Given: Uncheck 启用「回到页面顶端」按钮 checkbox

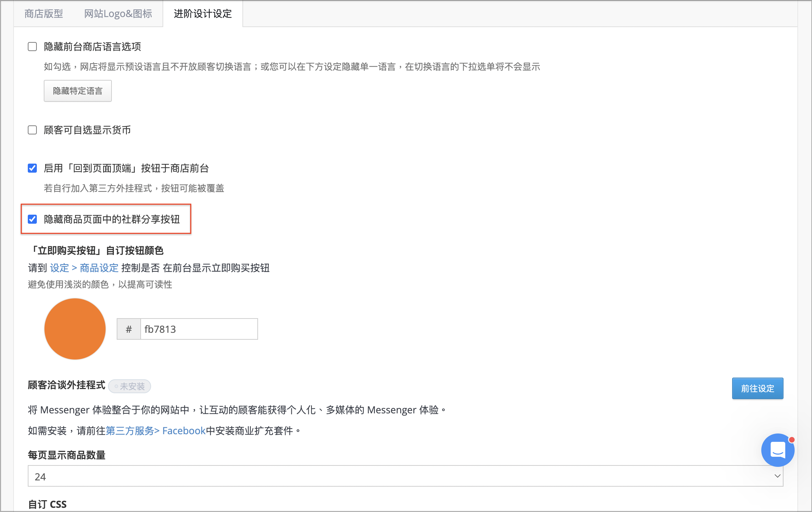Looking at the screenshot, I should point(32,168).
